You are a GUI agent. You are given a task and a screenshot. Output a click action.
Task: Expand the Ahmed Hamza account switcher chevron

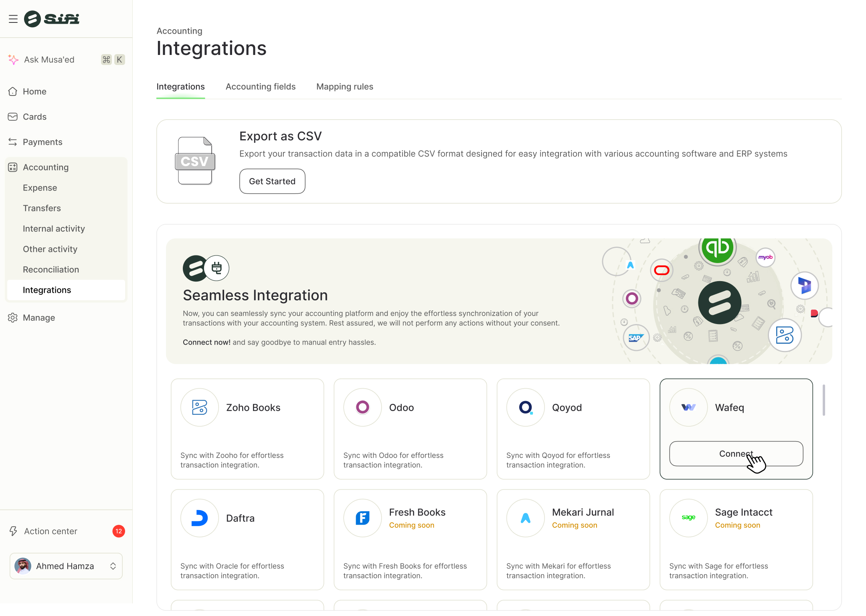113,566
